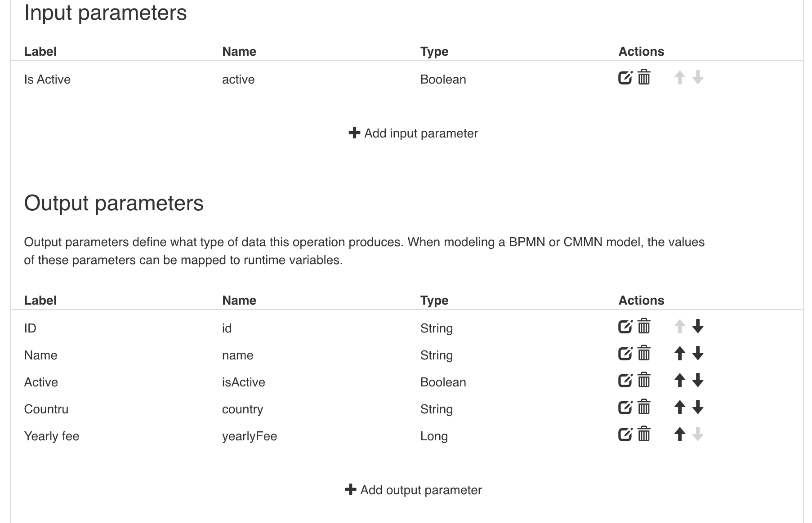Screen dimensions: 812x523
Task: Edit the ID output parameter
Action: pos(625,327)
